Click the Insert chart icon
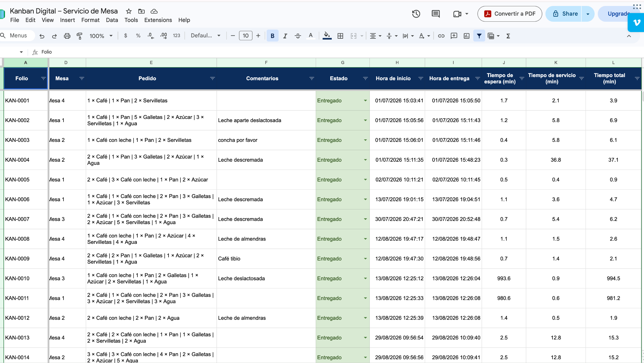 point(467,36)
